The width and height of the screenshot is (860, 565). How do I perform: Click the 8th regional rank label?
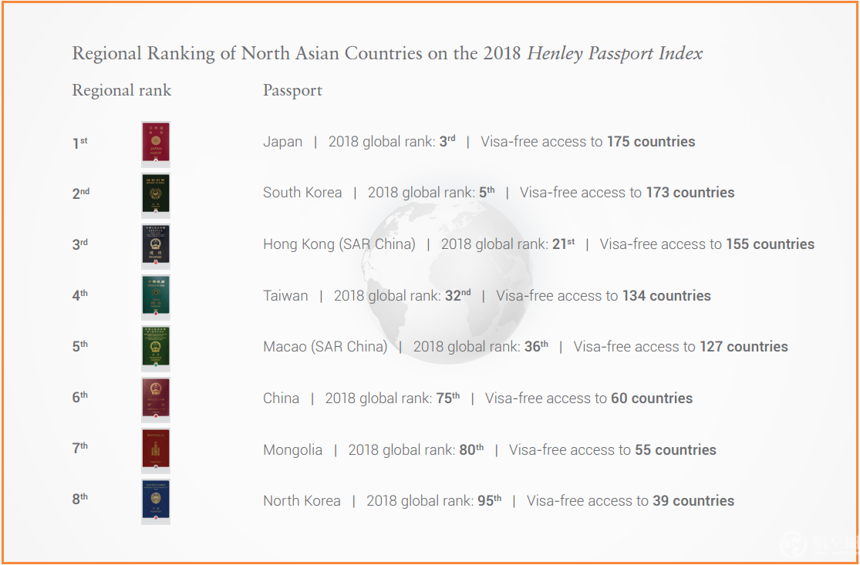coord(79,500)
